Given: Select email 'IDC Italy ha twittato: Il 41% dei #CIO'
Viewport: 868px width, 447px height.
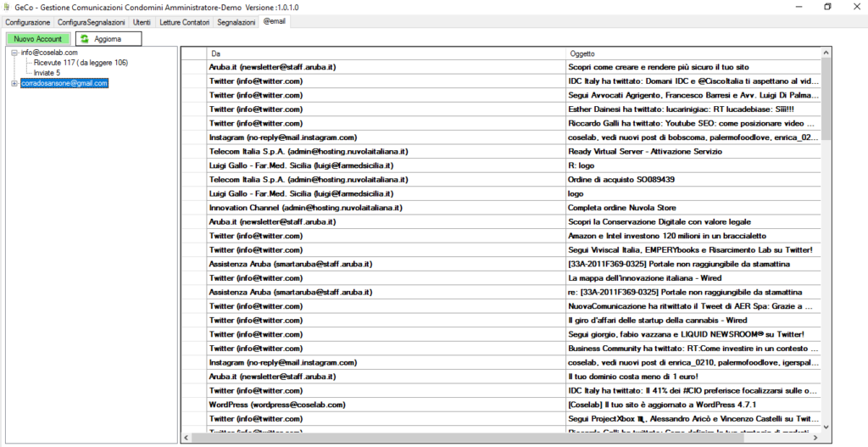Looking at the screenshot, I should [693, 390].
